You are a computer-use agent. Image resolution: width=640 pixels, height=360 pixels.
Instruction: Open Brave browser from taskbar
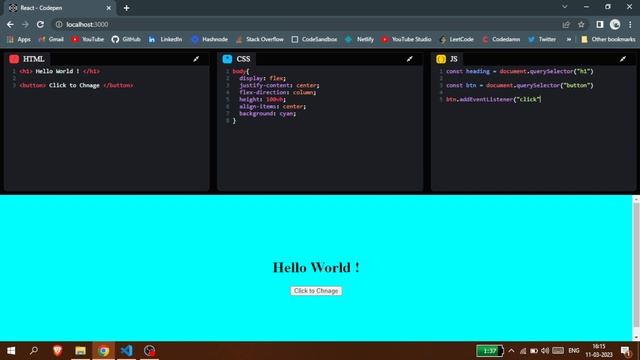(57, 351)
